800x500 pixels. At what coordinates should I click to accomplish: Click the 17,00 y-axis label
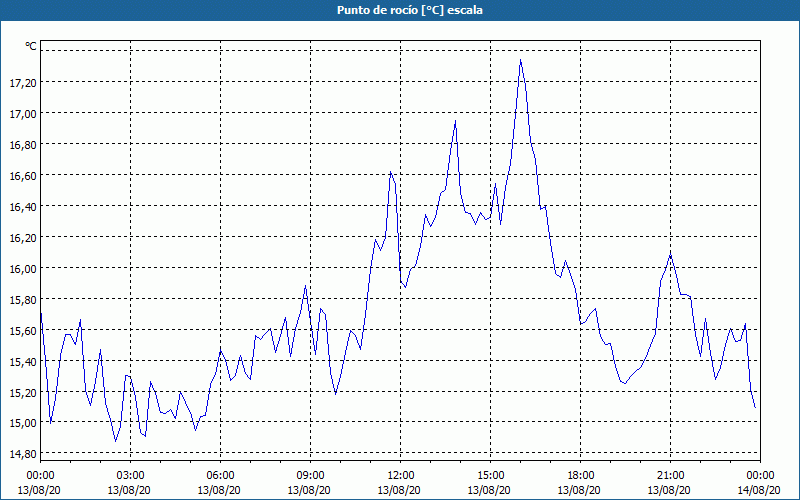(x=23, y=113)
